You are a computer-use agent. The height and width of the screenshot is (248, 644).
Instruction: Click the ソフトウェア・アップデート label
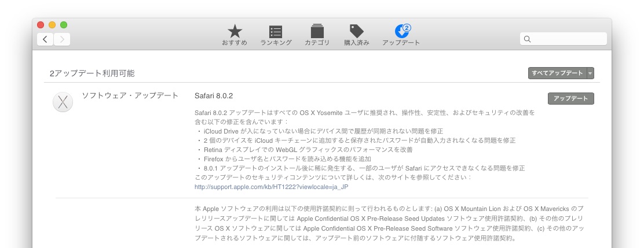click(x=130, y=95)
